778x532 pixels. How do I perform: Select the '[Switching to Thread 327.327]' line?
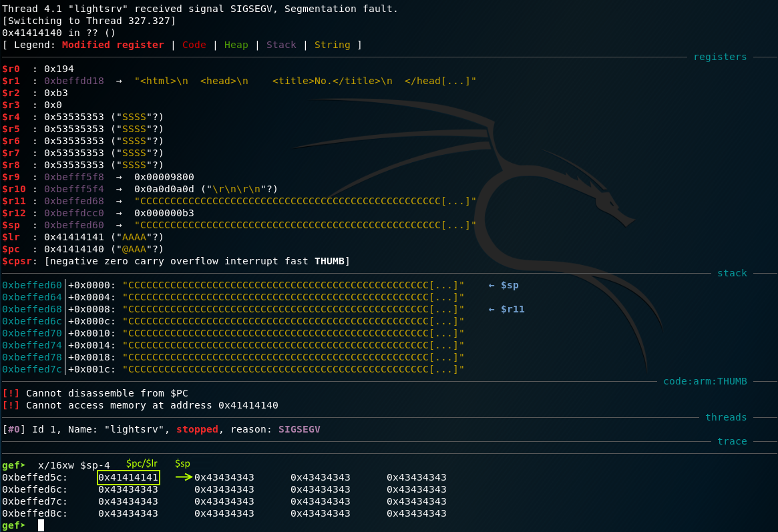tap(89, 21)
